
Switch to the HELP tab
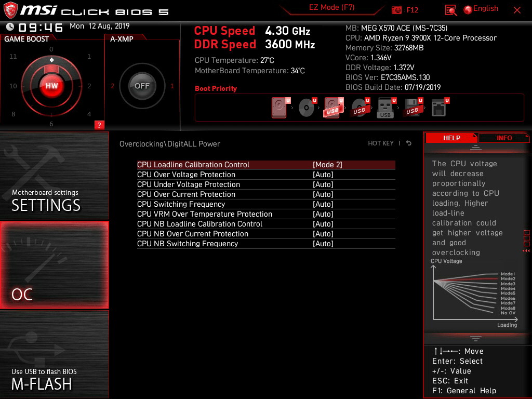point(451,138)
